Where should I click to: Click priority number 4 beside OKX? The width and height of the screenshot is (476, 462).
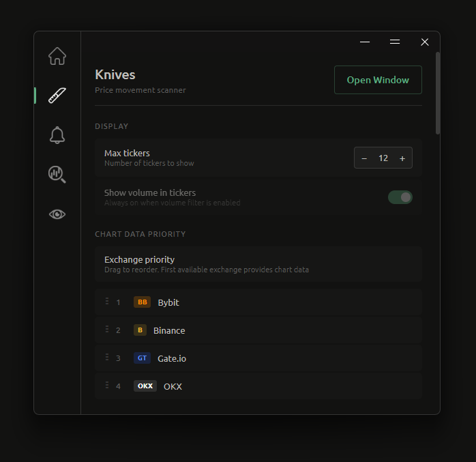tap(118, 386)
